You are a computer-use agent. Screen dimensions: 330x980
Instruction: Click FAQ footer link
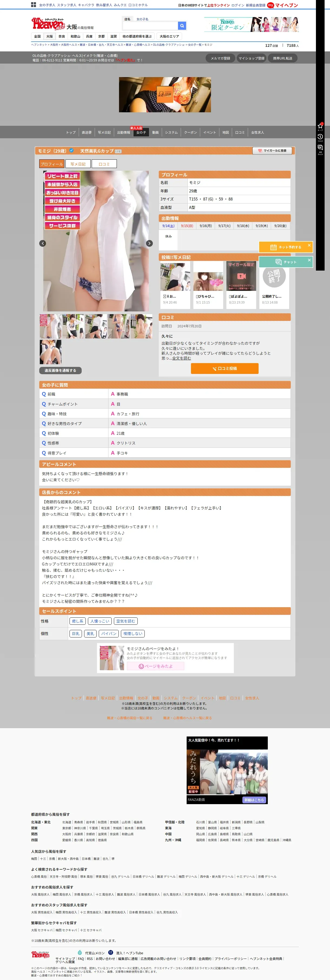pos(81,959)
